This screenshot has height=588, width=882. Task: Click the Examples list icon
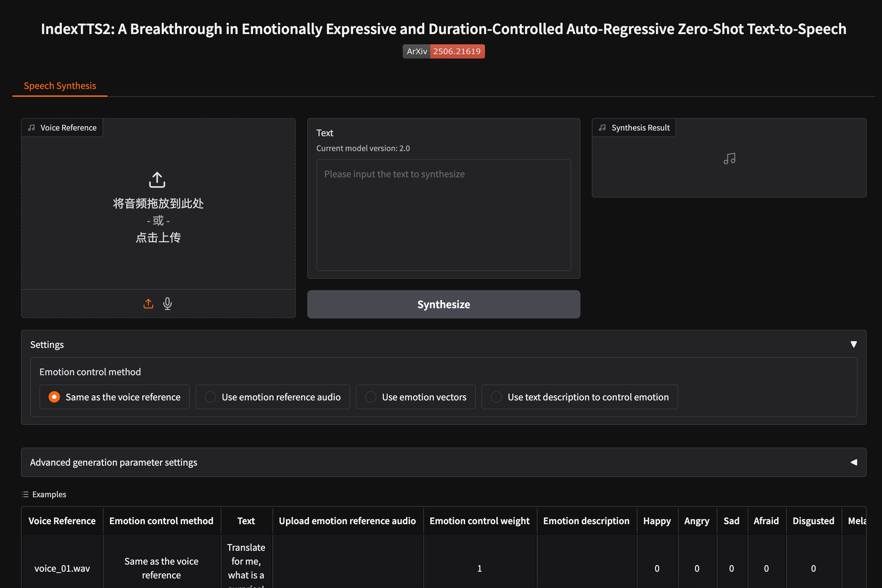coord(25,494)
